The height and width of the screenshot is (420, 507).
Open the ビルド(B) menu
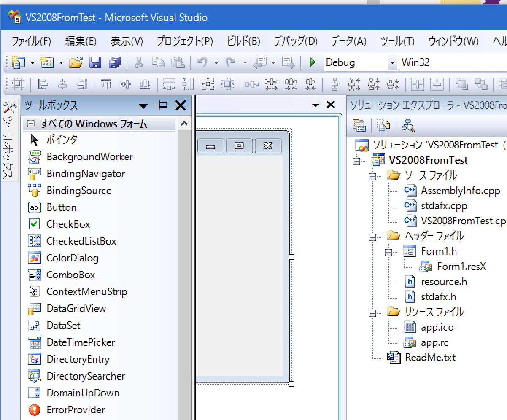tap(243, 41)
